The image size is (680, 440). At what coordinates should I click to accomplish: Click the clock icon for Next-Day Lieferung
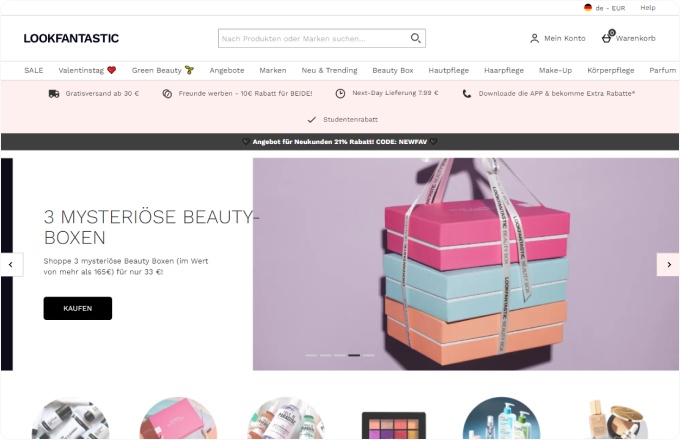point(340,93)
